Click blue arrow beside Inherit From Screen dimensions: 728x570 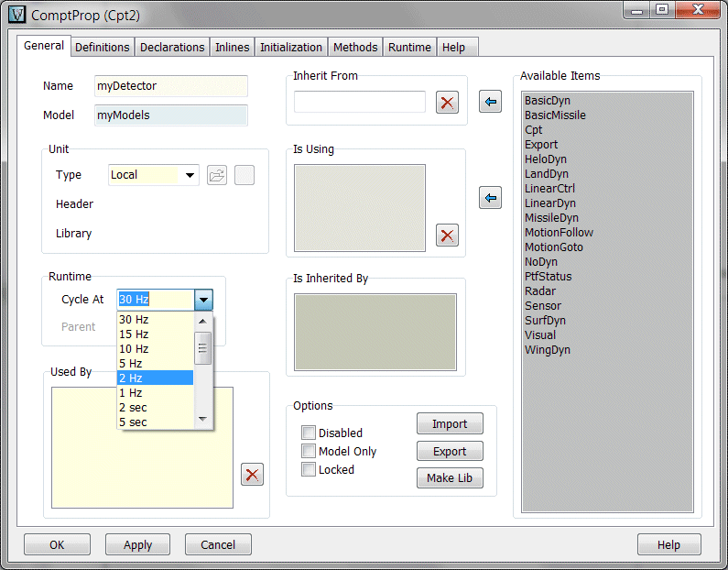pyautogui.click(x=491, y=102)
